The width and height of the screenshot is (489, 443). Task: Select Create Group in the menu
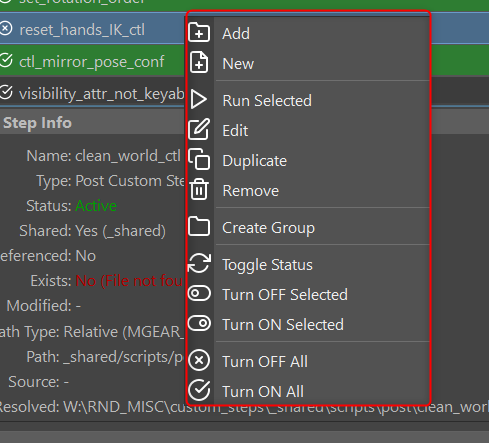click(x=308, y=228)
